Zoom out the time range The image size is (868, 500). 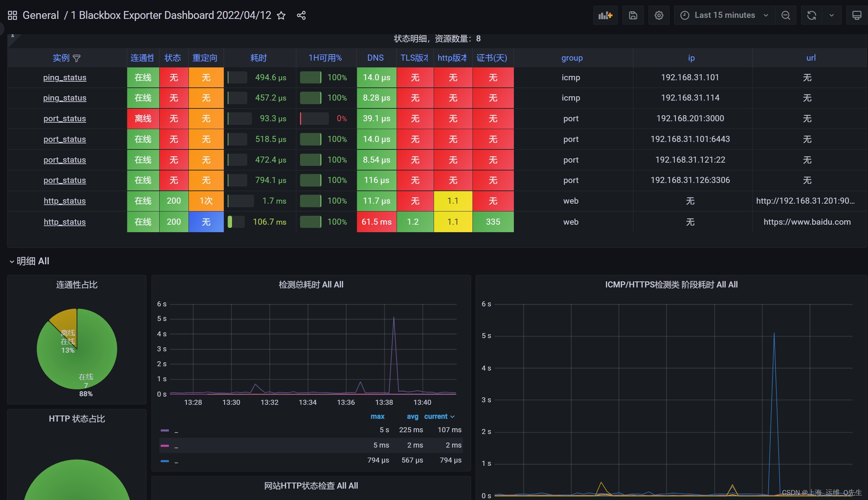pyautogui.click(x=785, y=15)
